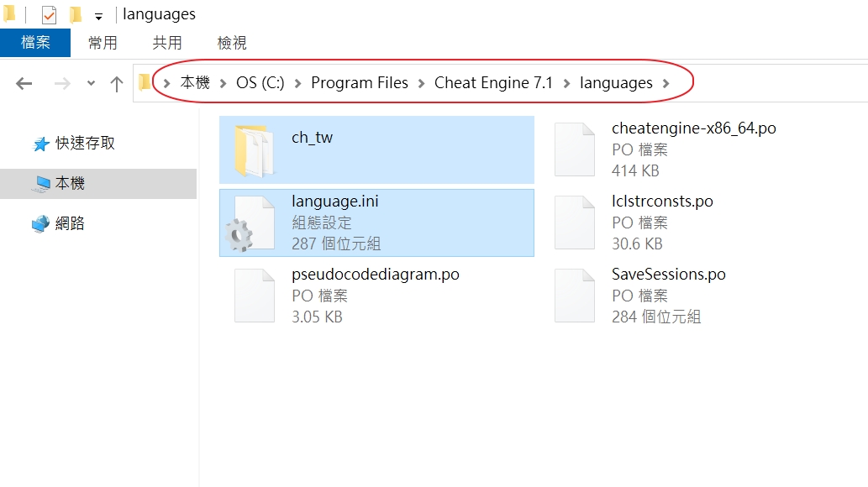The height and width of the screenshot is (487, 868).
Task: Open the recent locations dropdown chevron
Action: [92, 84]
